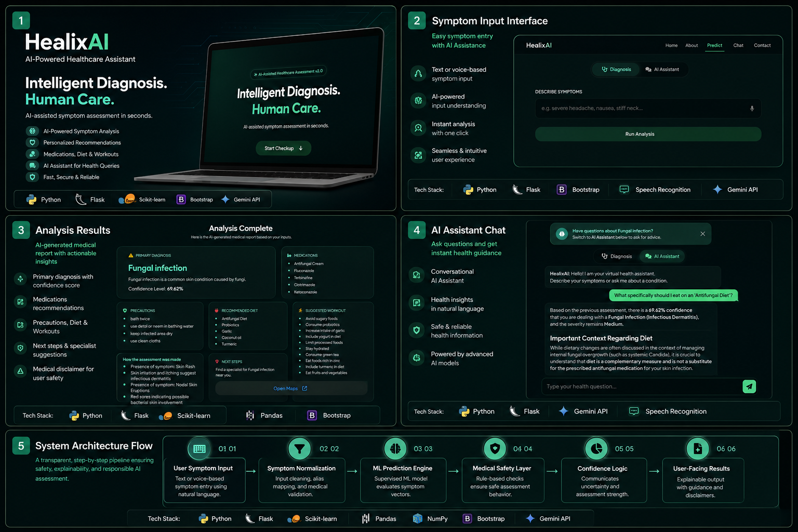Screen dimensions: 798x532
Task: Click Scikit-learn logo in HealixAI panel
Action: pyautogui.click(x=127, y=199)
